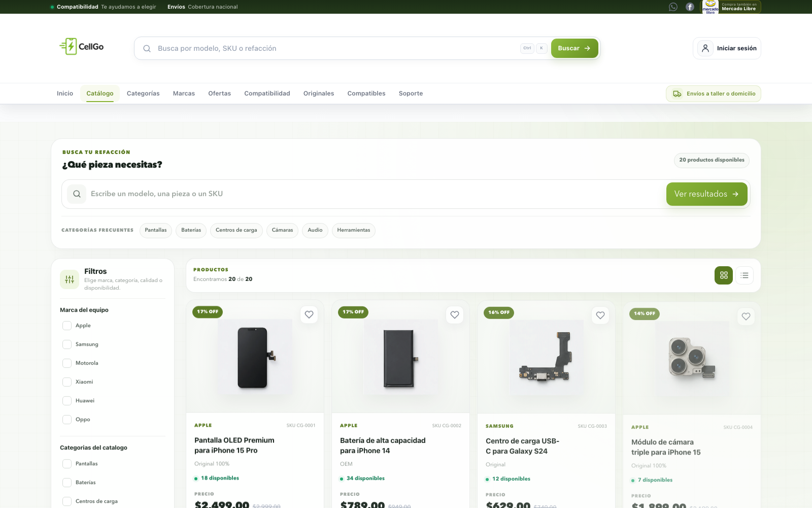Open 'Pantalla OLED Premium para iPhone 15 Pro' title

(234, 446)
